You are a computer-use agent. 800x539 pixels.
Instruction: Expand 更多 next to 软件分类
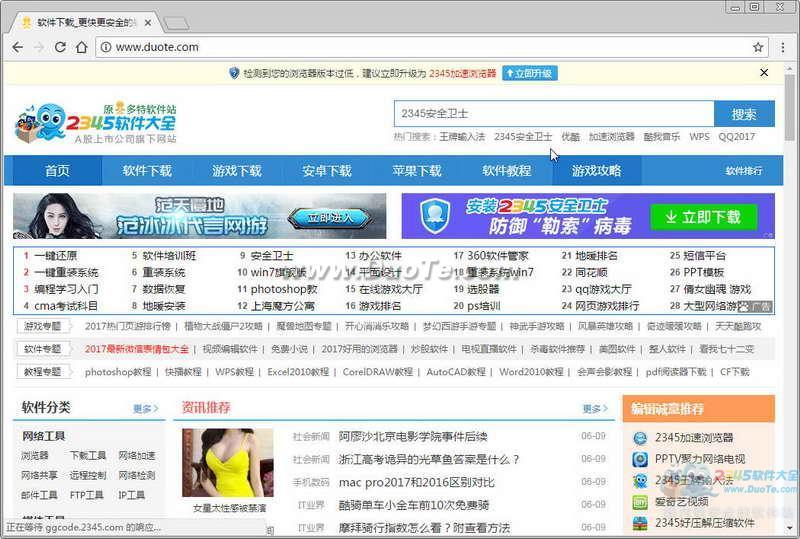[x=145, y=409]
